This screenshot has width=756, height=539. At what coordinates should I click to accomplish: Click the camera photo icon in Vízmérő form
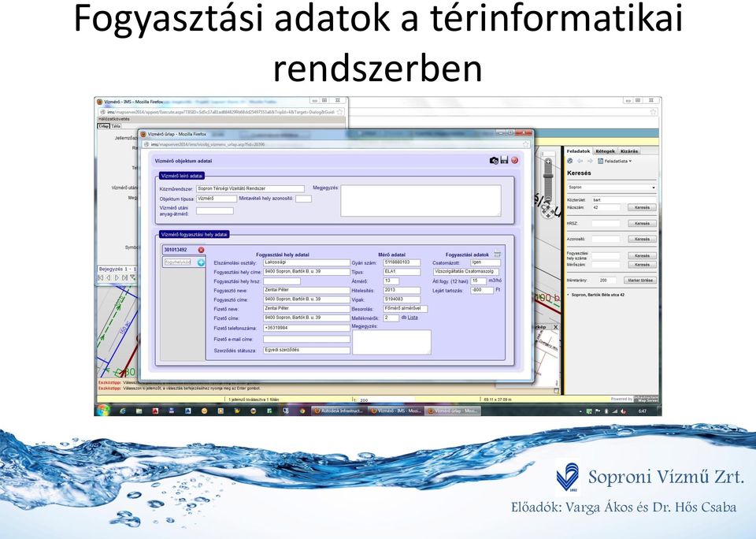494,161
